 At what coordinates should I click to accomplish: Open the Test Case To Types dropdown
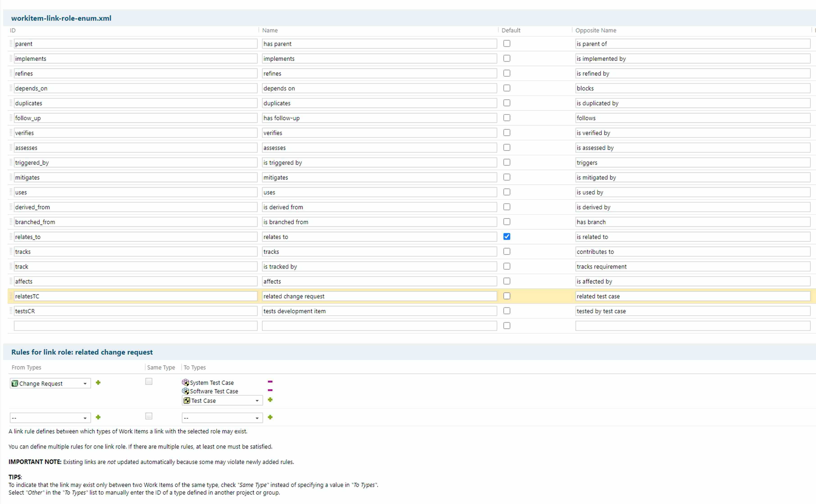[222, 401]
